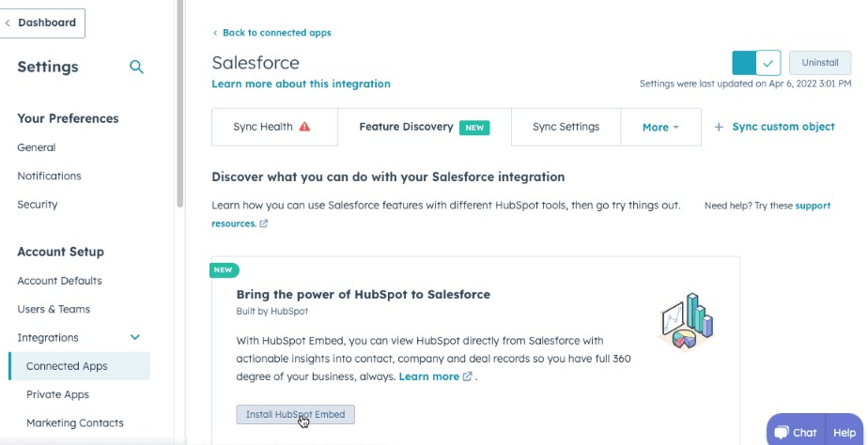
Task: Click the Help button
Action: point(845,433)
